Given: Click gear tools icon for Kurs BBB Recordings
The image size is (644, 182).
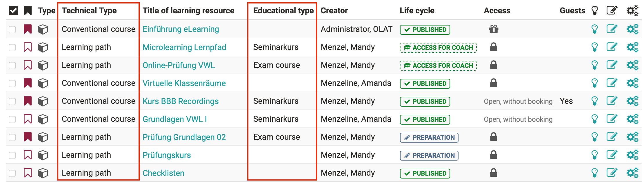Looking at the screenshot, I should coord(632,101).
